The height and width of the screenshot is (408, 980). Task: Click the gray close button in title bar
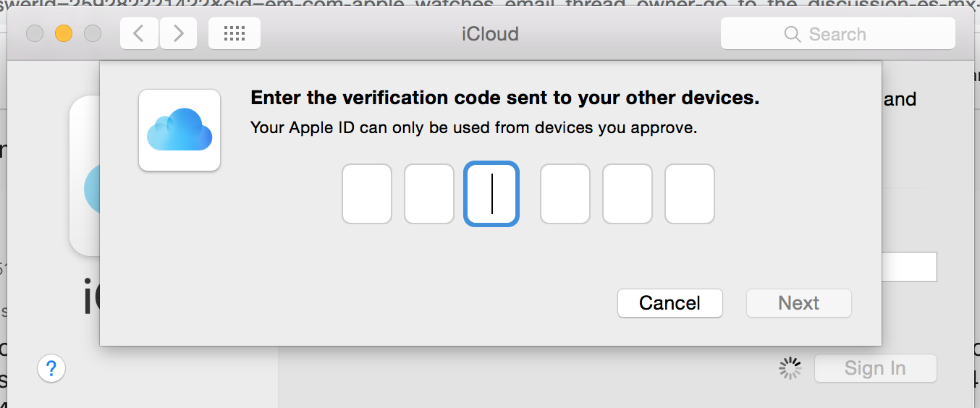(x=35, y=34)
